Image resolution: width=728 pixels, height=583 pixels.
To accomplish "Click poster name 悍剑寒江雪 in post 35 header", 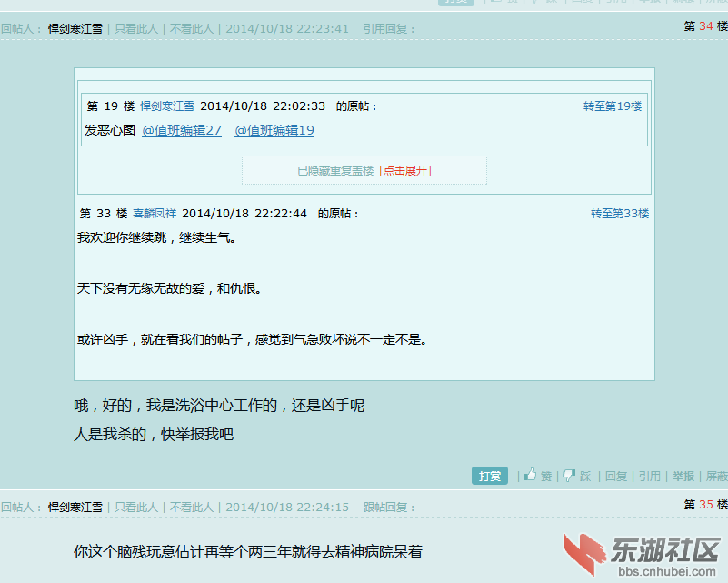I will (75, 508).
